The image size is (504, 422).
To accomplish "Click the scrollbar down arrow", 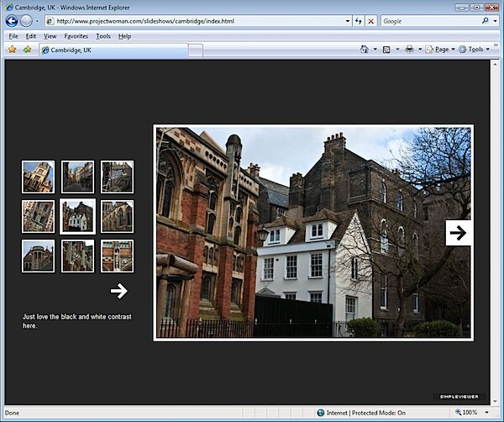I will 495,401.
